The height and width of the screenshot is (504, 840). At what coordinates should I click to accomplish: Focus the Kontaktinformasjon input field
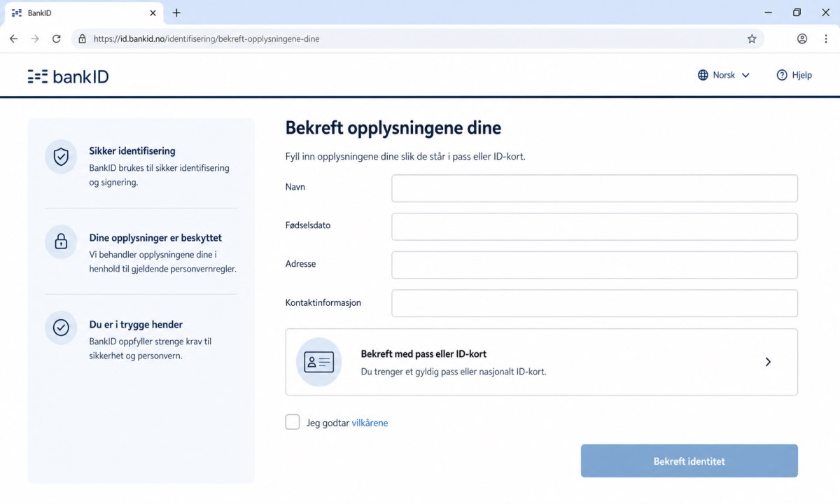(x=595, y=303)
